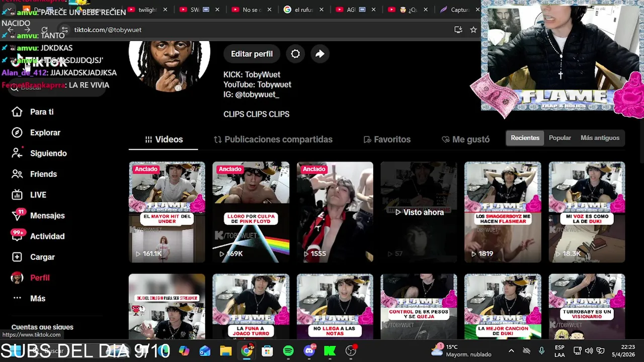Click the Editar perfil button

[252, 54]
